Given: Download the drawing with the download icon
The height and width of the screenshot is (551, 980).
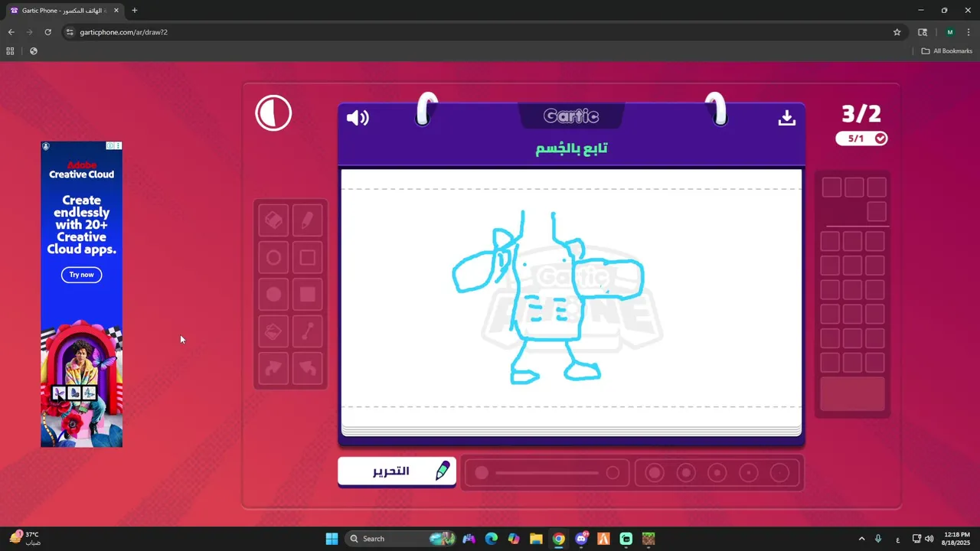Looking at the screenshot, I should click(786, 118).
